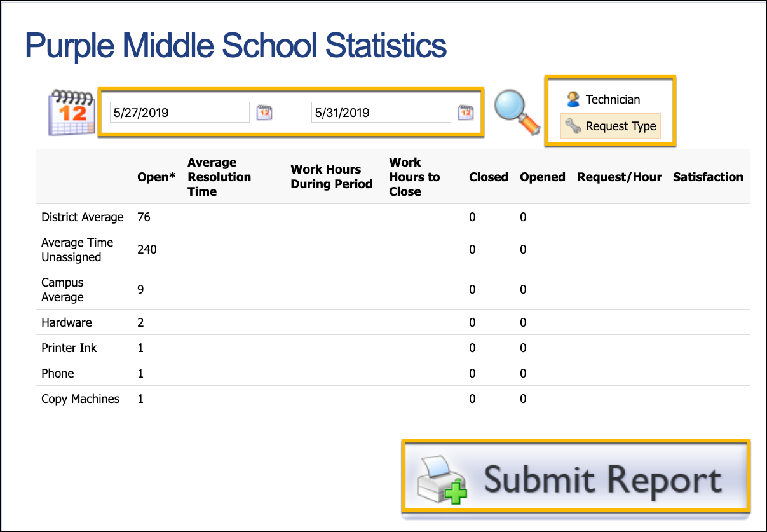Click the Campus Average open value 9
The image size is (767, 532).
(x=140, y=289)
